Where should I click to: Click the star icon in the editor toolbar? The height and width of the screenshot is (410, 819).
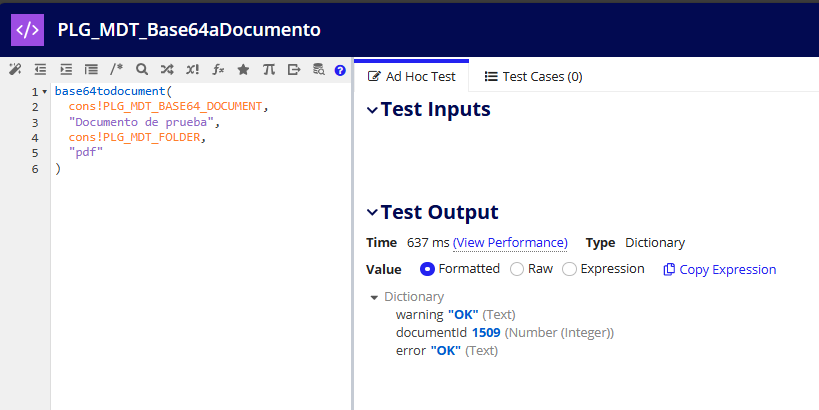243,70
